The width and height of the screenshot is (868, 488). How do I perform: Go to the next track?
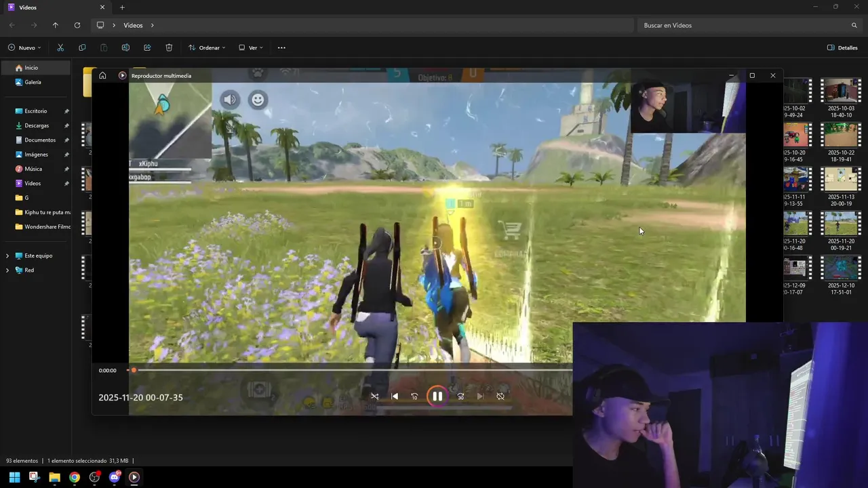pos(480,396)
